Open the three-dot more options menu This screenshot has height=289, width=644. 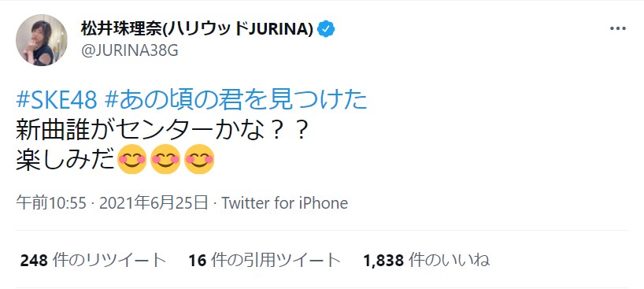click(617, 29)
